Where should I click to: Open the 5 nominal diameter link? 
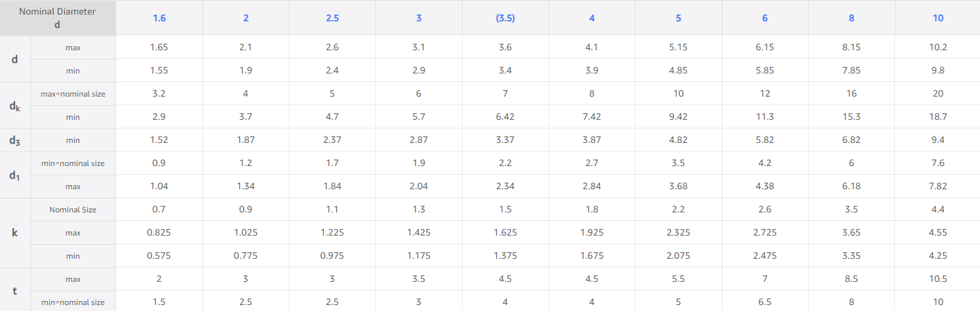pyautogui.click(x=679, y=18)
